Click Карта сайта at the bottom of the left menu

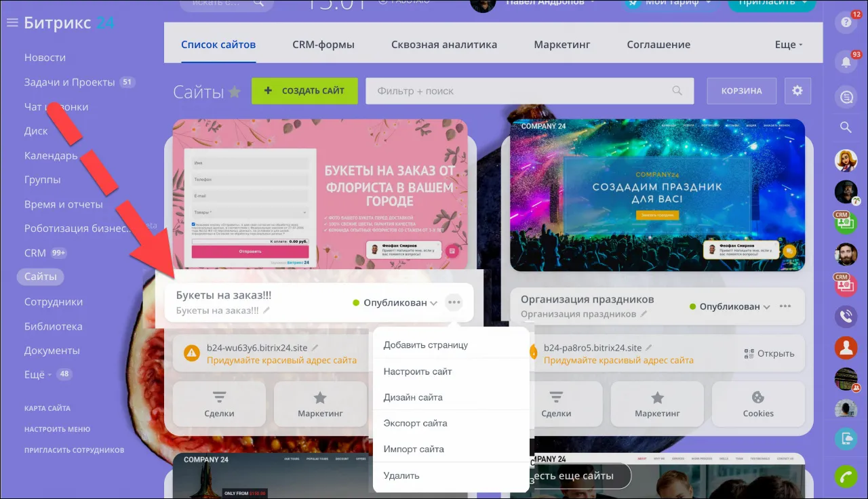pos(47,408)
